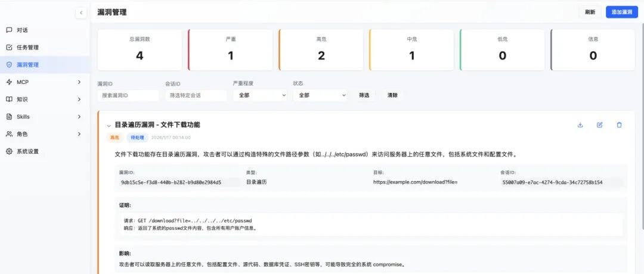Click the chat bubble icon beside 对话
This screenshot has width=644, height=274.
9,30
